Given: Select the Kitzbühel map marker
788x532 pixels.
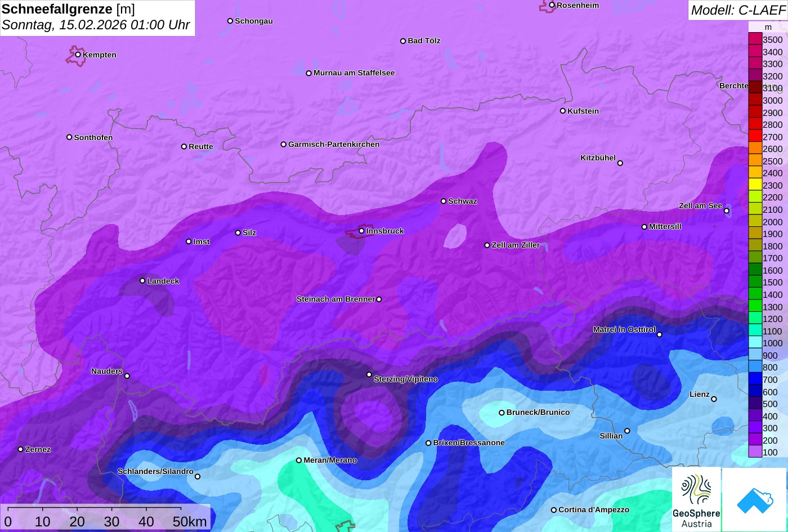Looking at the screenshot, I should 620,163.
